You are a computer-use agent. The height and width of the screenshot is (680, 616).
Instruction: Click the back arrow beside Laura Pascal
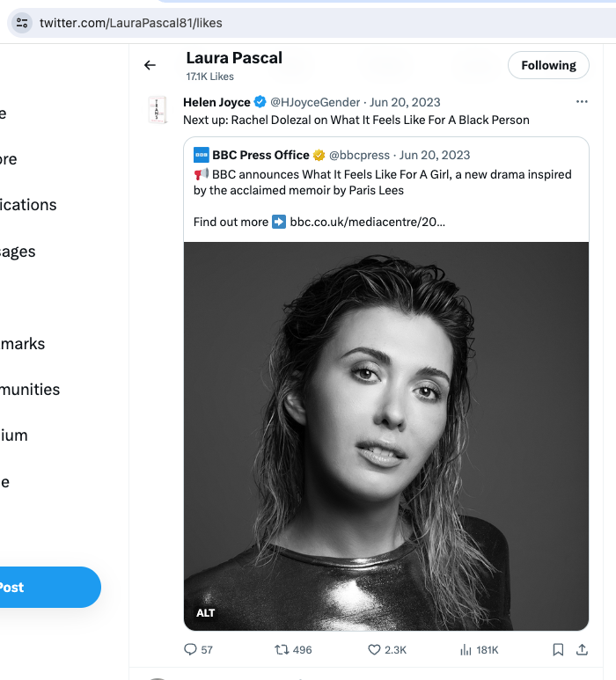(x=150, y=65)
